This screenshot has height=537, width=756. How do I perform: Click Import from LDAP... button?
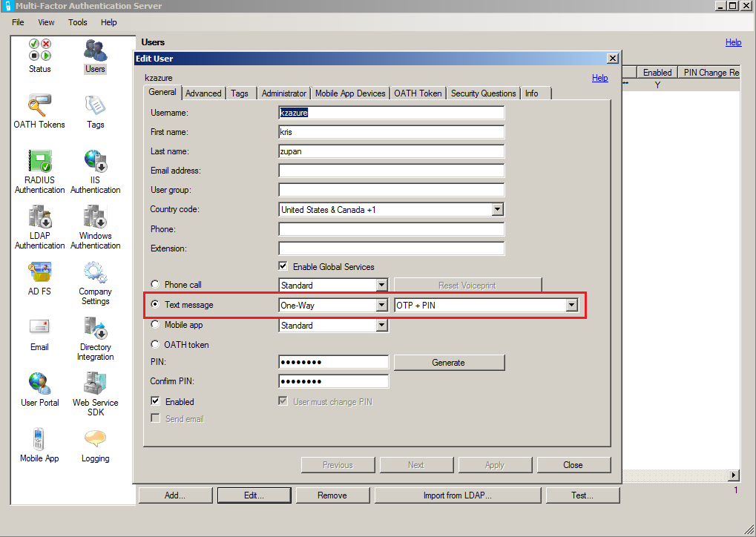click(x=458, y=495)
